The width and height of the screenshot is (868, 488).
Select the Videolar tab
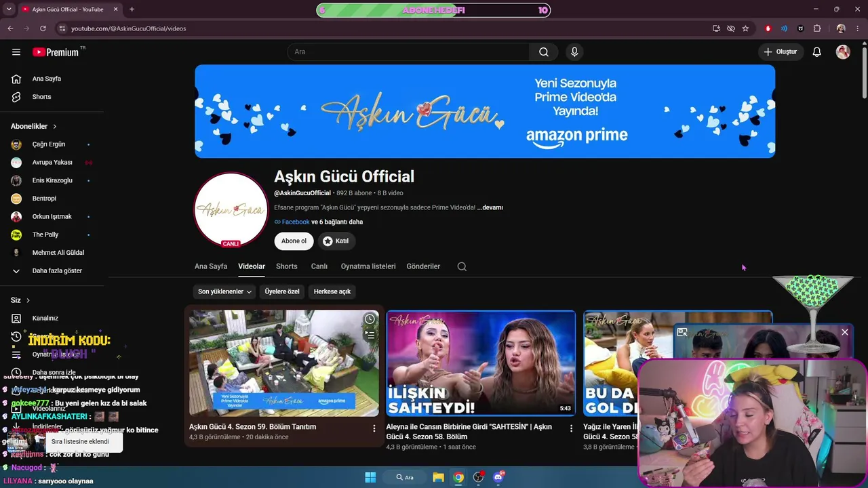(252, 266)
